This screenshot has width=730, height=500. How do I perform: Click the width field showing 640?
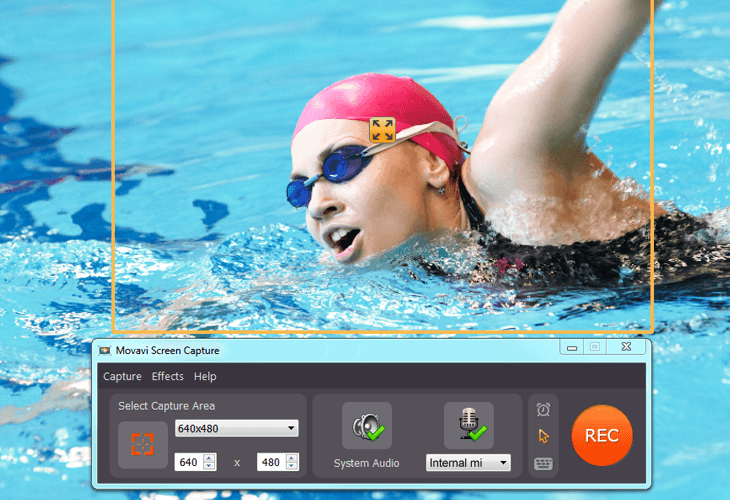pyautogui.click(x=189, y=462)
